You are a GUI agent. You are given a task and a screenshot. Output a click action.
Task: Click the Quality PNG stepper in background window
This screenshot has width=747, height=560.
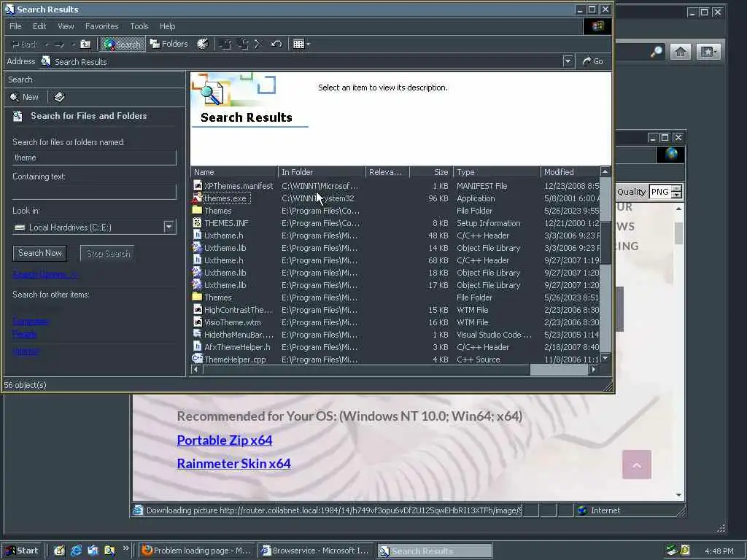[x=676, y=192]
